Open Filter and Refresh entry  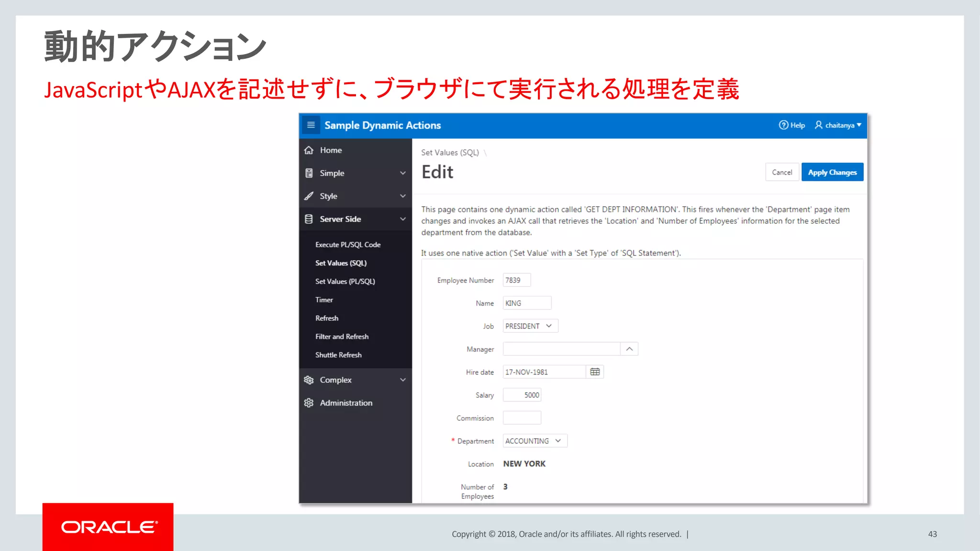pyautogui.click(x=342, y=337)
